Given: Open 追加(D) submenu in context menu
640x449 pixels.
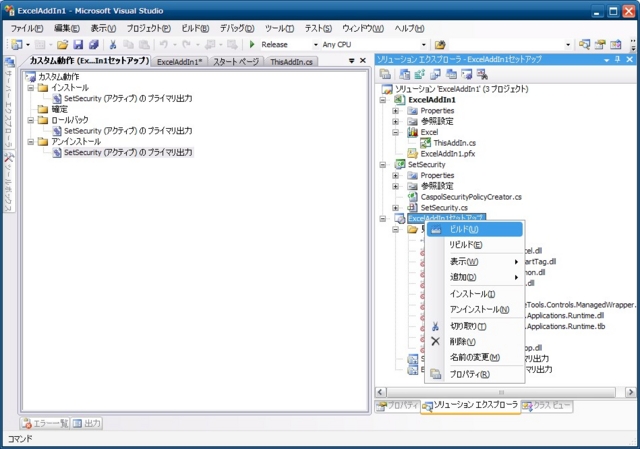Looking at the screenshot, I should [x=475, y=277].
